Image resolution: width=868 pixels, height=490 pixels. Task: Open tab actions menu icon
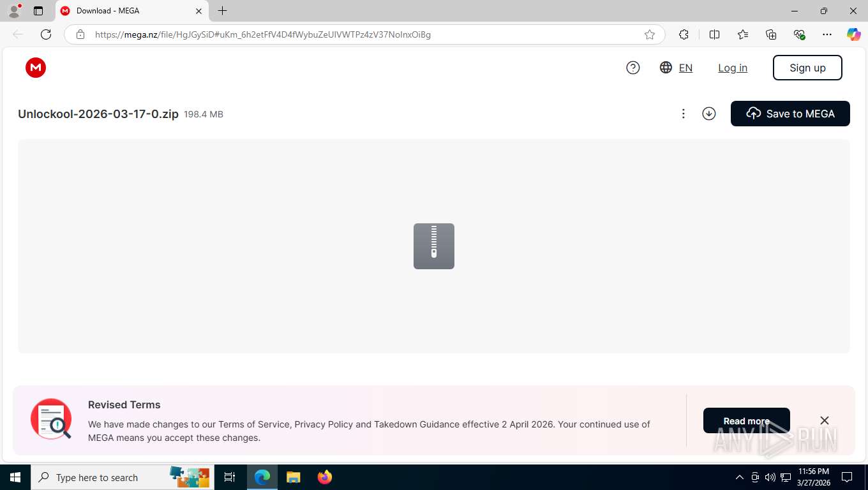pos(38,11)
